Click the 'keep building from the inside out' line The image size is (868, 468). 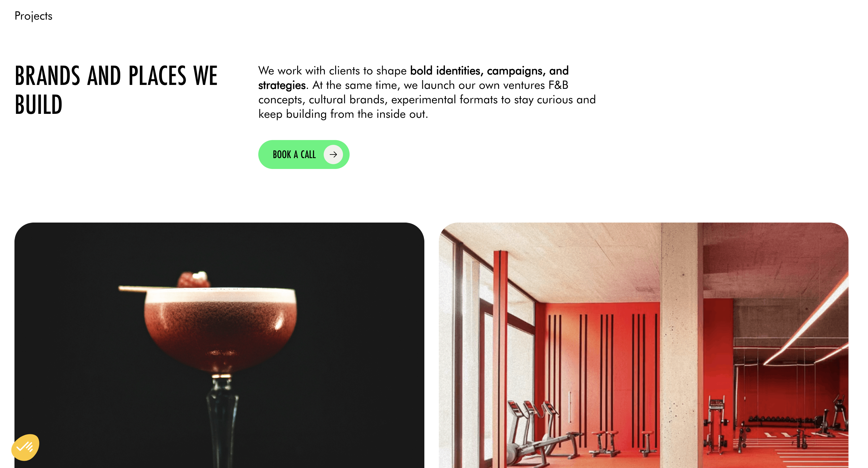tap(343, 114)
